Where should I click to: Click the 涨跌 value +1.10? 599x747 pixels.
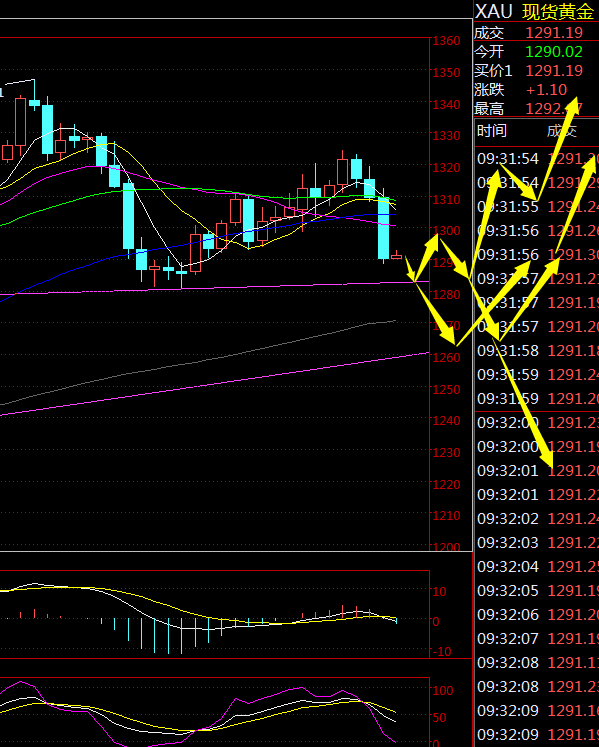547,90
